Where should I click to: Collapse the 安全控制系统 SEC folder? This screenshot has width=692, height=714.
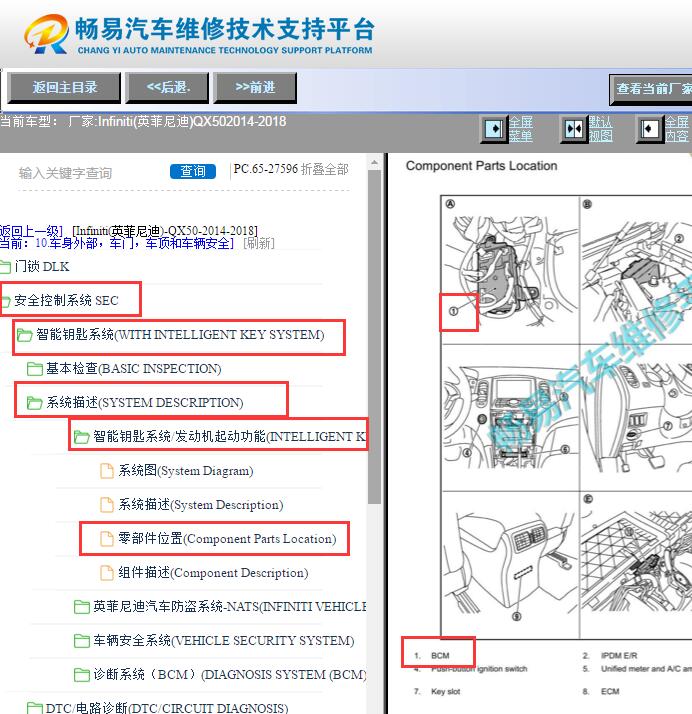[x=66, y=301]
